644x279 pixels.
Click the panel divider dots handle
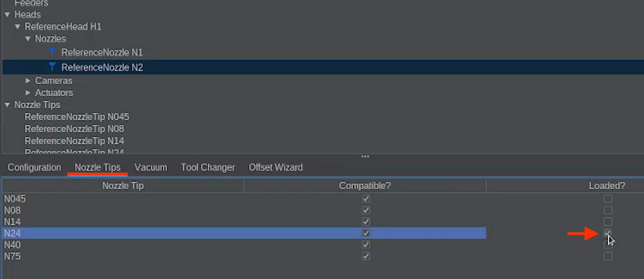coord(365,156)
